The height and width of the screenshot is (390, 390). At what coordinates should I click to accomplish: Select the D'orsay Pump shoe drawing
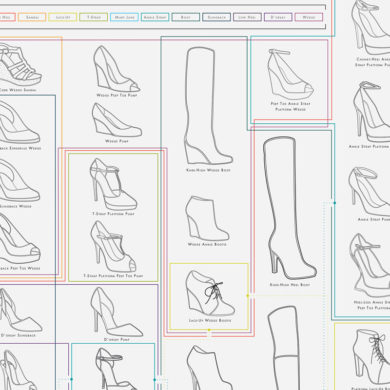click(116, 312)
